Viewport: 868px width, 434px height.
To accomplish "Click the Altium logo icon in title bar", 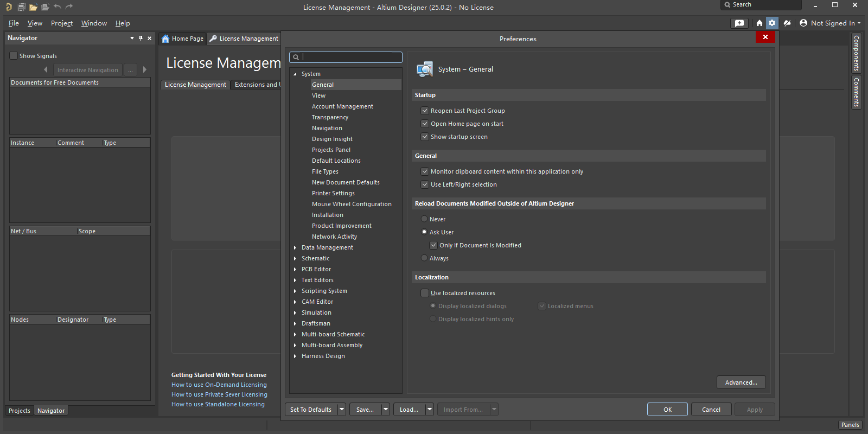I will [x=9, y=7].
